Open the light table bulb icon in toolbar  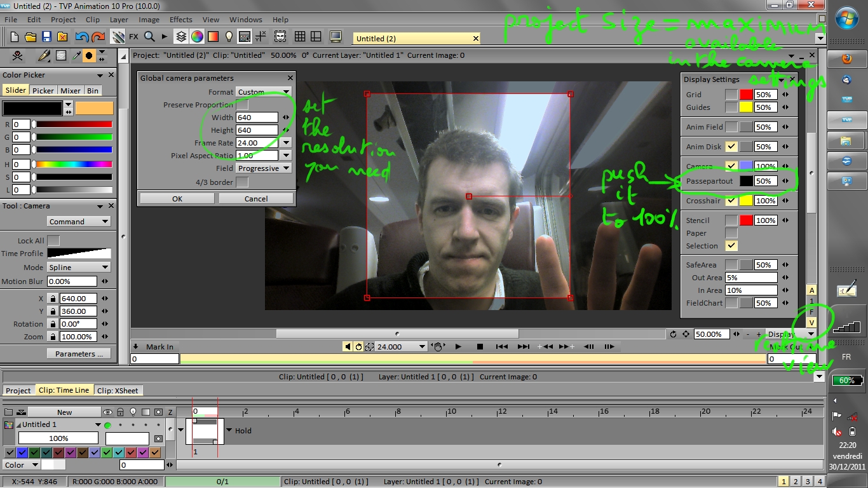tap(229, 37)
